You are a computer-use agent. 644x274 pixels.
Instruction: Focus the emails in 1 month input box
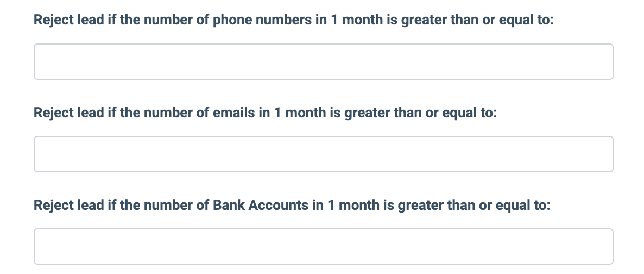tap(323, 154)
